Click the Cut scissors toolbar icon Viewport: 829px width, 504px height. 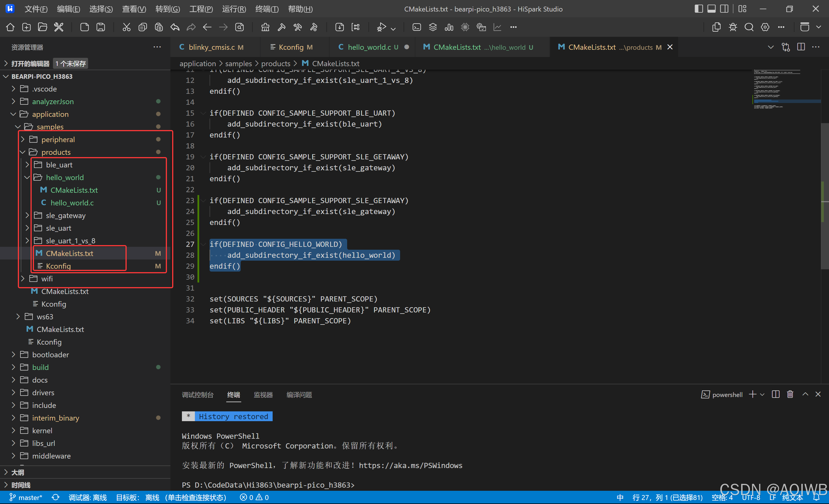tap(126, 27)
